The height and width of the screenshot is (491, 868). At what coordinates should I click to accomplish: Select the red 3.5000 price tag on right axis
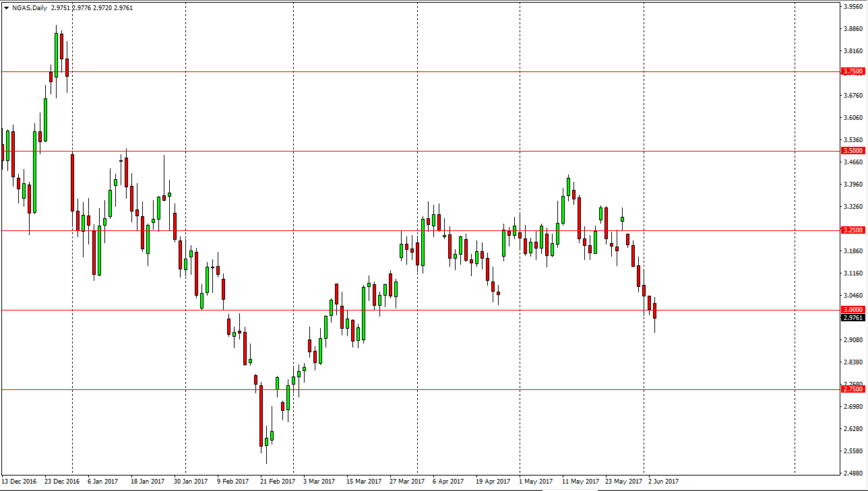853,151
